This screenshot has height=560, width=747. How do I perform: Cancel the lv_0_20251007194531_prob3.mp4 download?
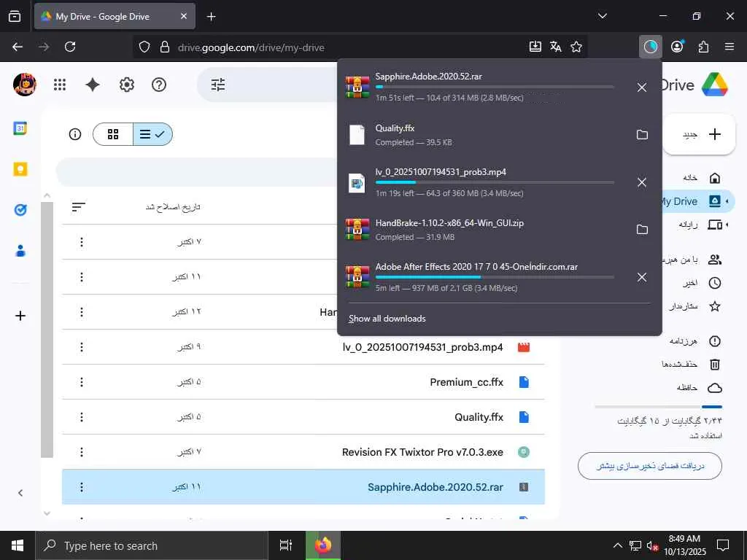pyautogui.click(x=642, y=182)
